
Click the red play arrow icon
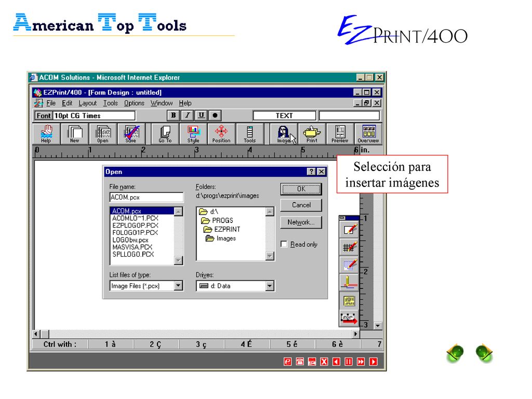(x=373, y=362)
